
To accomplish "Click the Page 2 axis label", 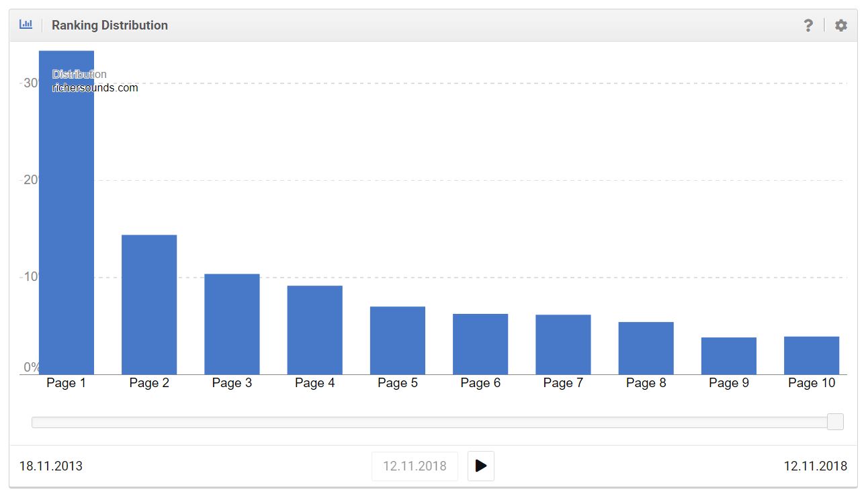I will [x=149, y=383].
